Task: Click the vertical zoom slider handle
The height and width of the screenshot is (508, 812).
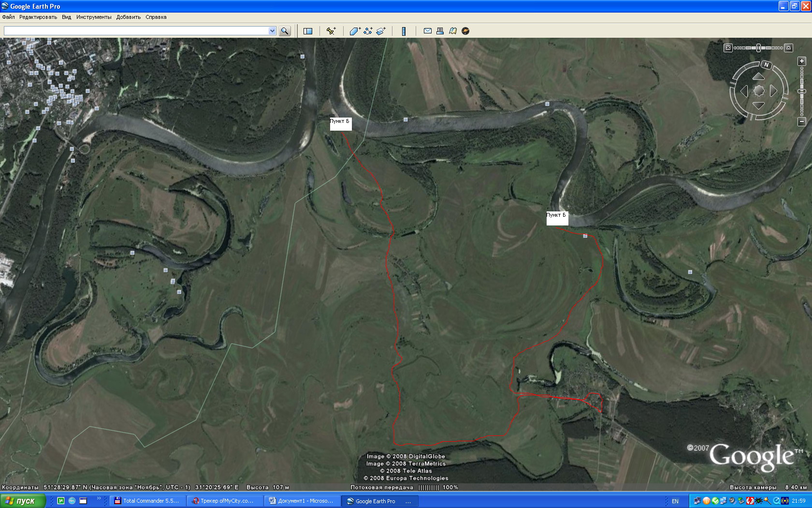Action: pyautogui.click(x=802, y=91)
